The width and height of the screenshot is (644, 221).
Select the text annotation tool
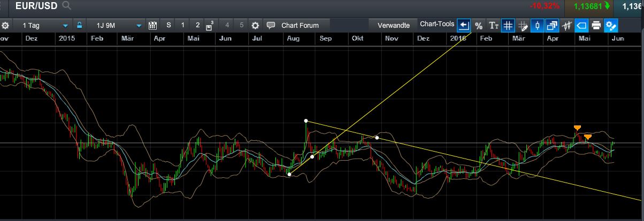(x=493, y=25)
